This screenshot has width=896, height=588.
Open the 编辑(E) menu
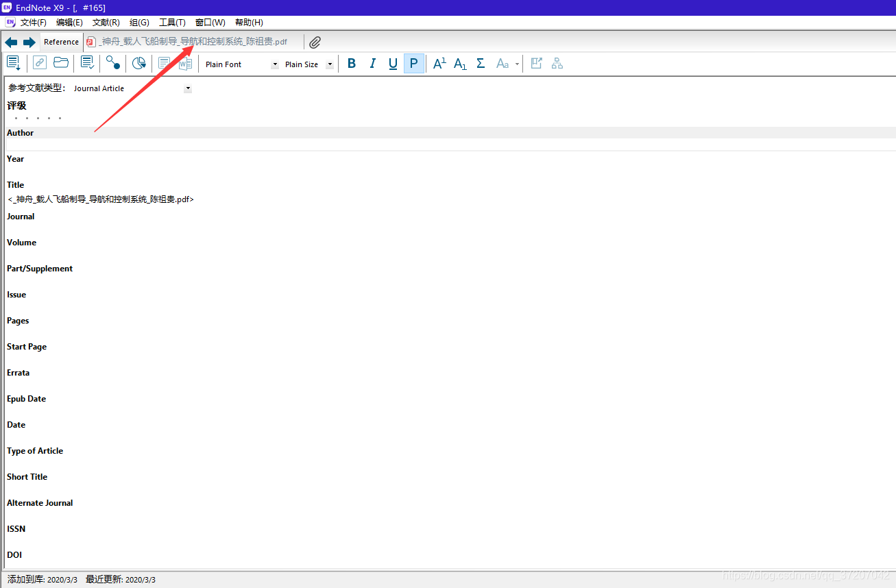pos(69,23)
